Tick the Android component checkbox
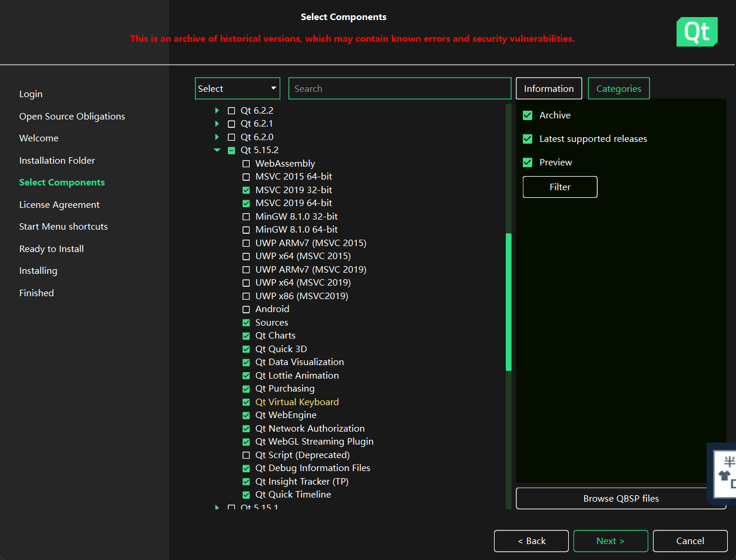Image resolution: width=736 pixels, height=560 pixels. pos(246,309)
